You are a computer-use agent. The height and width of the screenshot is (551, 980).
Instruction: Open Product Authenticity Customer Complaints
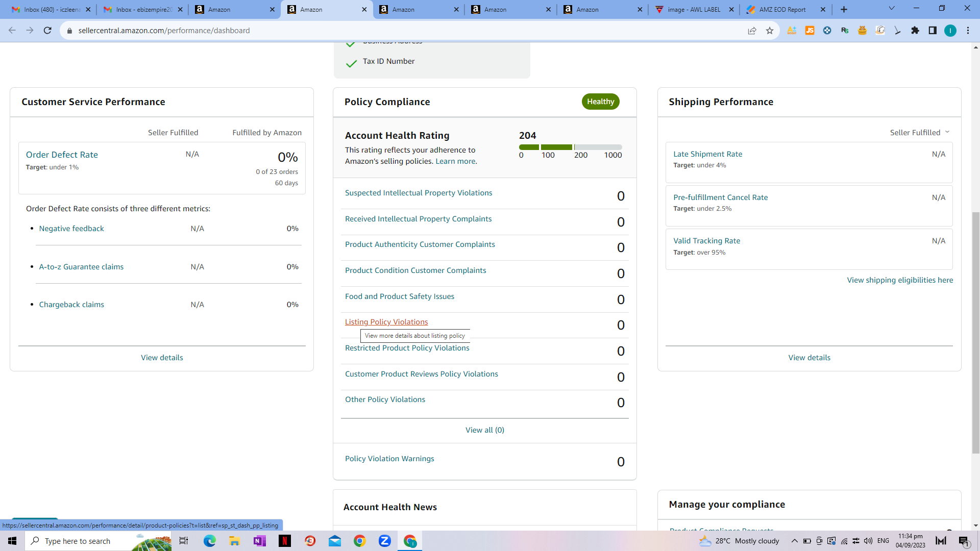420,244
